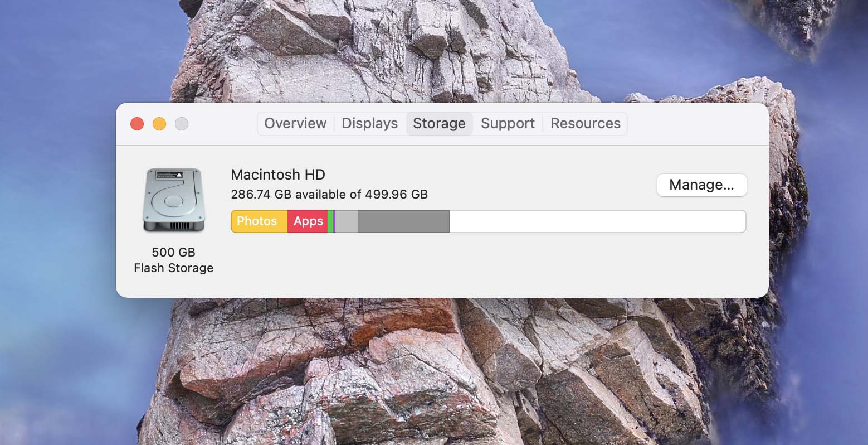Click the Macintosh HD drive icon
The width and height of the screenshot is (868, 445).
(173, 200)
